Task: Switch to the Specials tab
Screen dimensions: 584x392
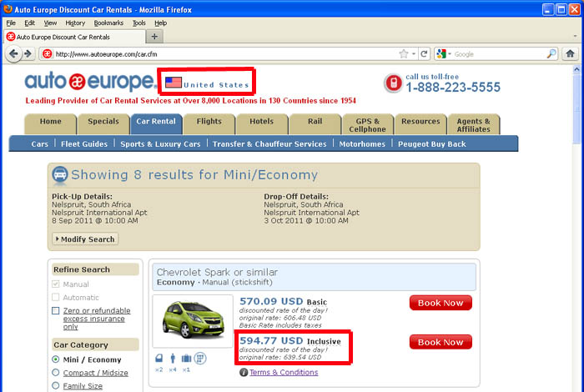Action: [x=103, y=124]
